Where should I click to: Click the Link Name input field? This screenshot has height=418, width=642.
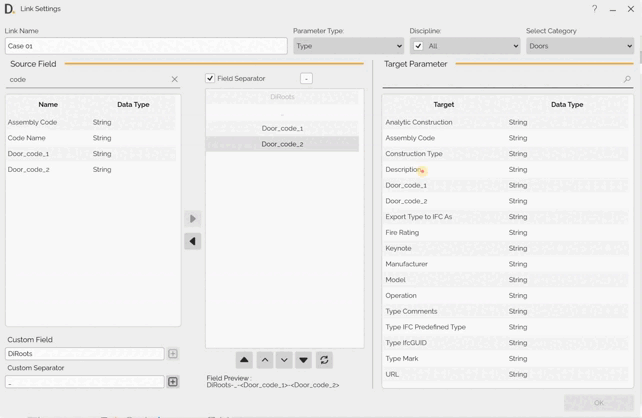(x=146, y=46)
